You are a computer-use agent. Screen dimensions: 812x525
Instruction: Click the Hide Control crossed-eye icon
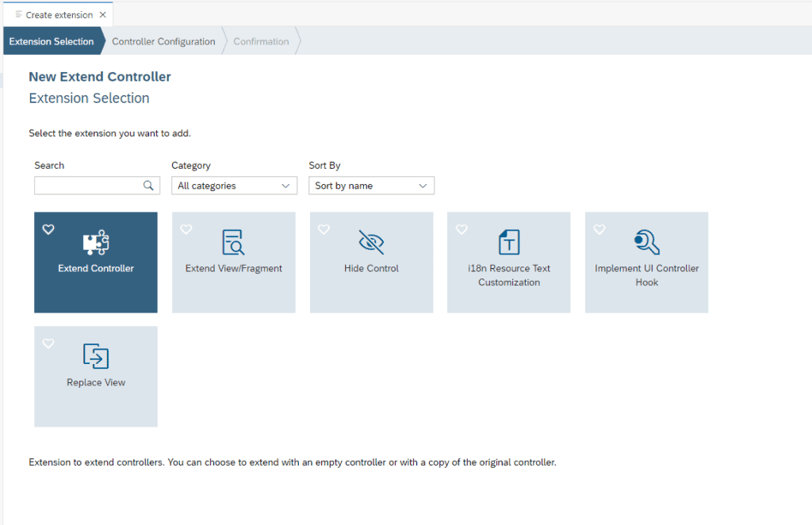371,243
